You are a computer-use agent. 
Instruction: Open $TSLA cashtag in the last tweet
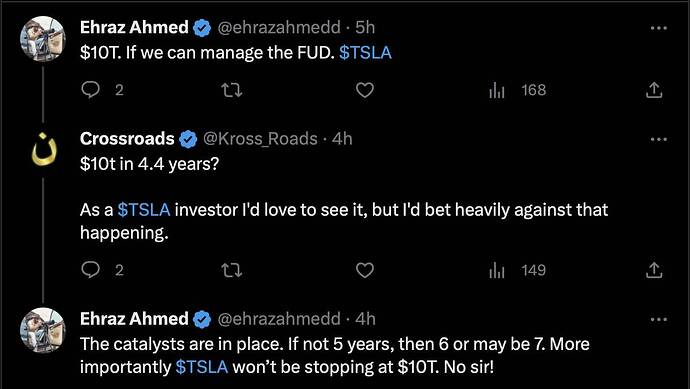point(202,367)
